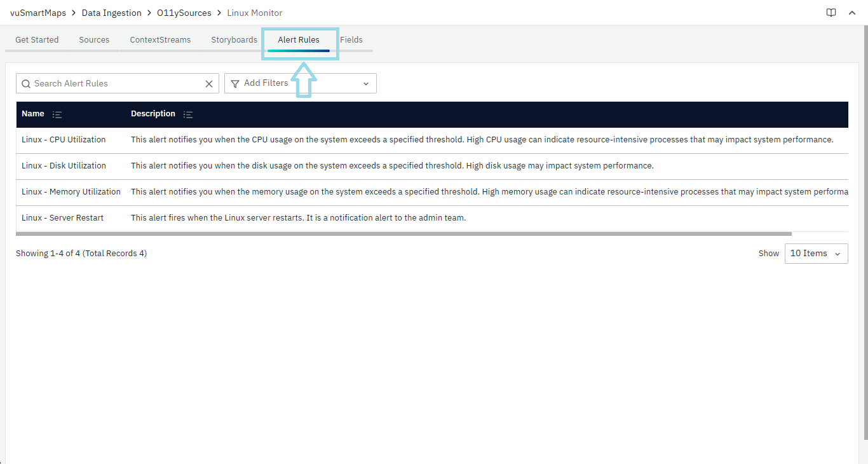Navigate to the Data Ingestion breadcrumb
Screen dimensions: 868x464
coord(111,12)
